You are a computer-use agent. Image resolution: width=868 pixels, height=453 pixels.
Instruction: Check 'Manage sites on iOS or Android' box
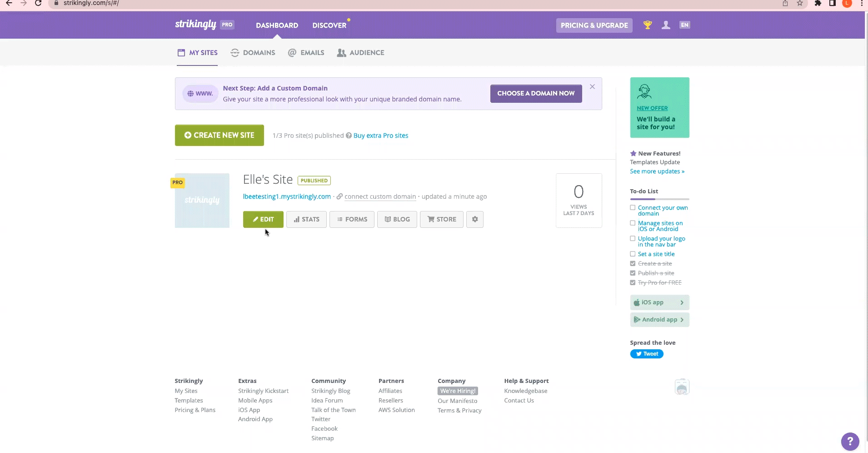tap(633, 223)
